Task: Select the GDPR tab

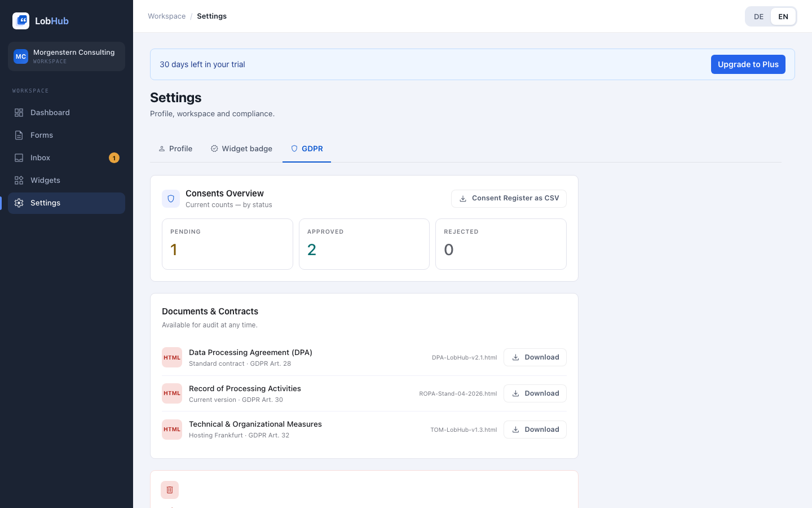Action: pos(307,149)
